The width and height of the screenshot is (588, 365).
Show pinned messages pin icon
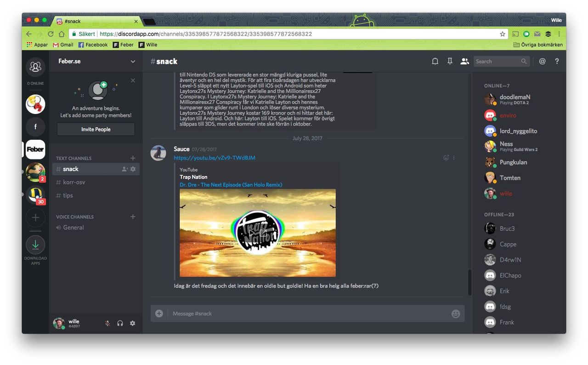[x=450, y=61]
